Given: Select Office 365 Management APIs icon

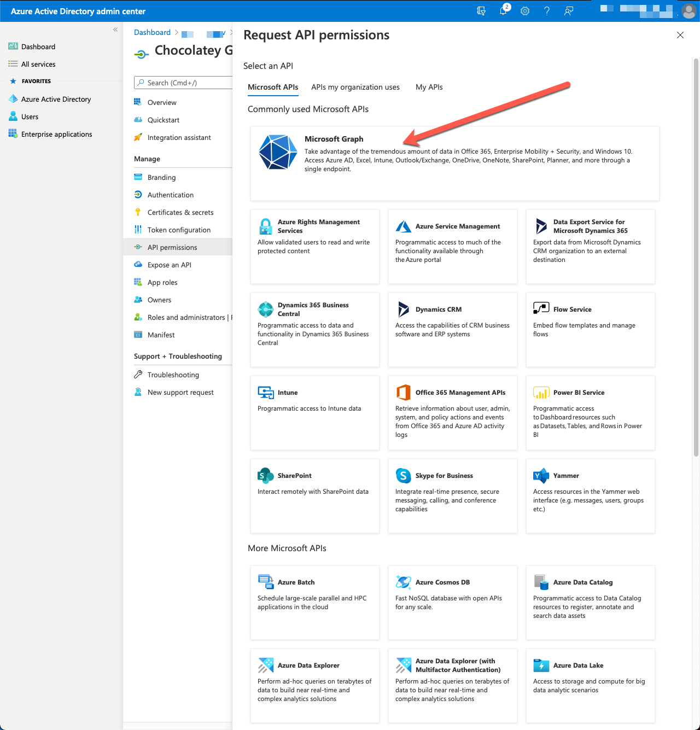Looking at the screenshot, I should 404,393.
